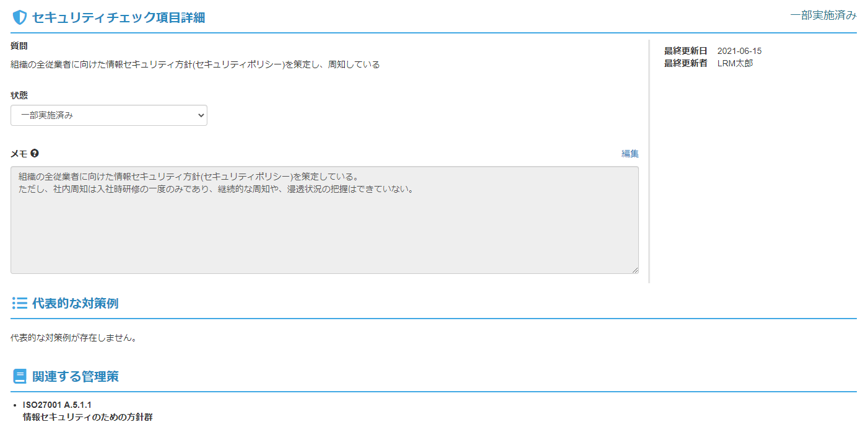This screenshot has width=868, height=445.
Task: Click the memo text area resize handle
Action: point(635,270)
